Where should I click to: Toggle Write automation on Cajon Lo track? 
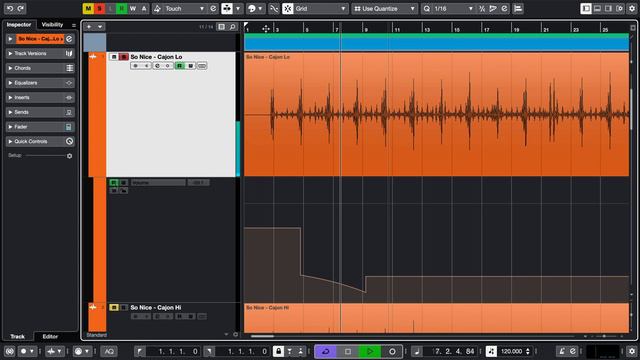(190, 66)
